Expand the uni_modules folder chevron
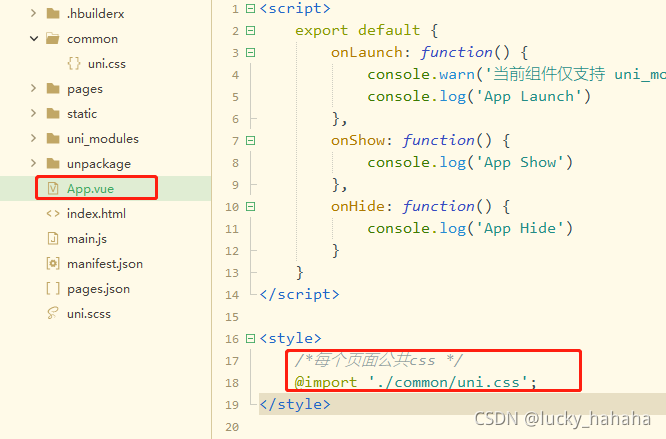The image size is (666, 439). click(x=34, y=138)
